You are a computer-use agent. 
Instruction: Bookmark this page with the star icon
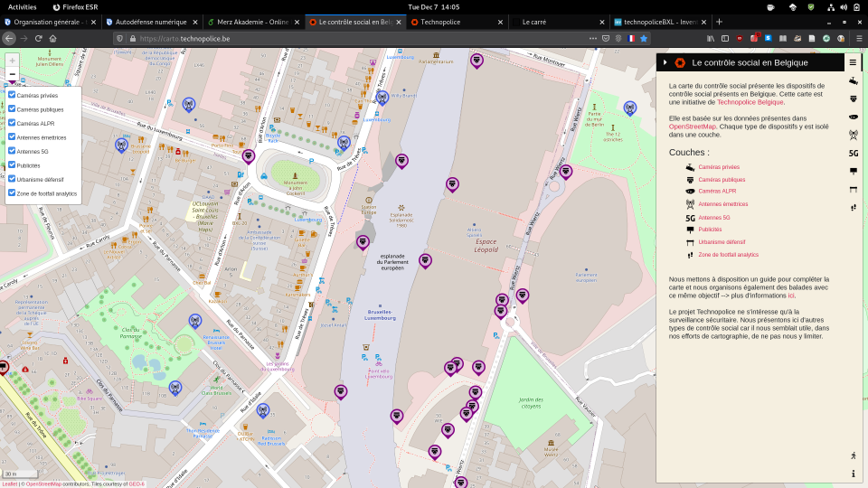pos(644,39)
